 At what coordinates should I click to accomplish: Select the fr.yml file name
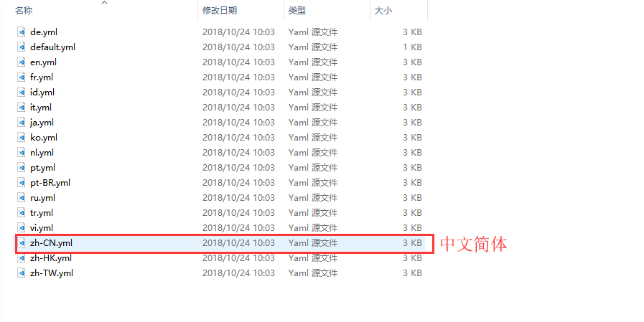[41, 77]
